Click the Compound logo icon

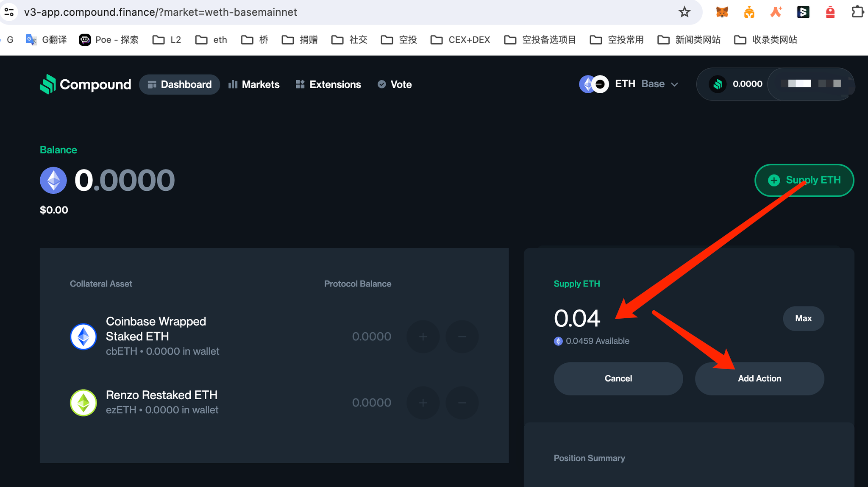point(48,84)
